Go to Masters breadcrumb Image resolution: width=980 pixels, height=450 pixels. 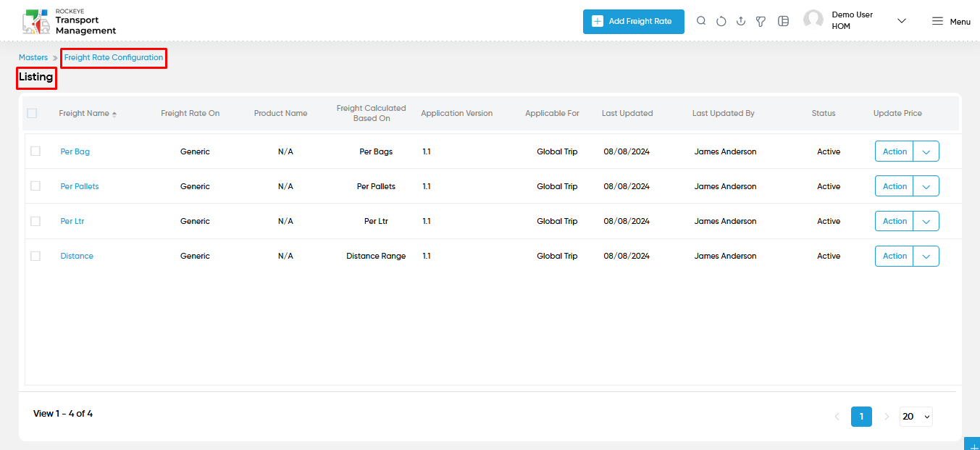click(33, 57)
